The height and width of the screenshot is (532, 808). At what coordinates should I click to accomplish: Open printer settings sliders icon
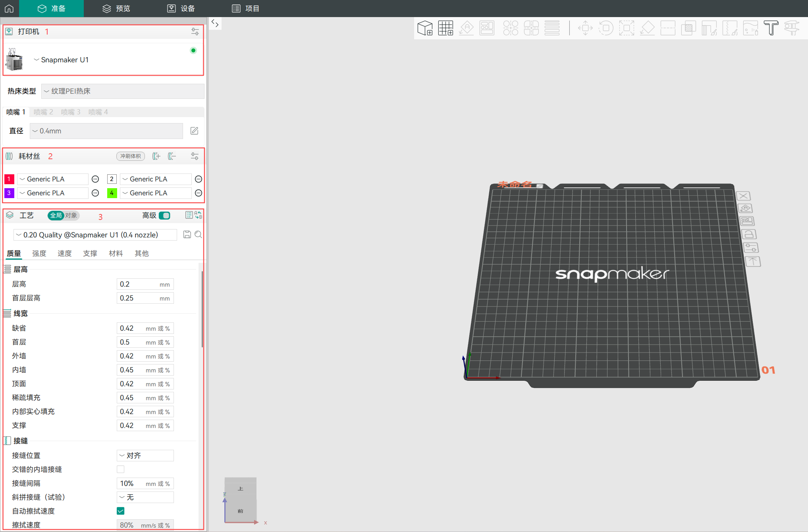(195, 32)
